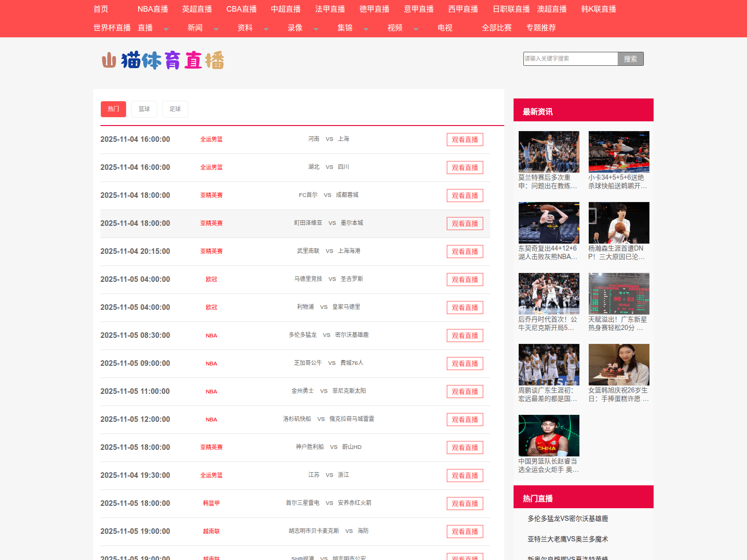
Task: Open the scoreboard 广东新星 news thumbnail
Action: (619, 294)
